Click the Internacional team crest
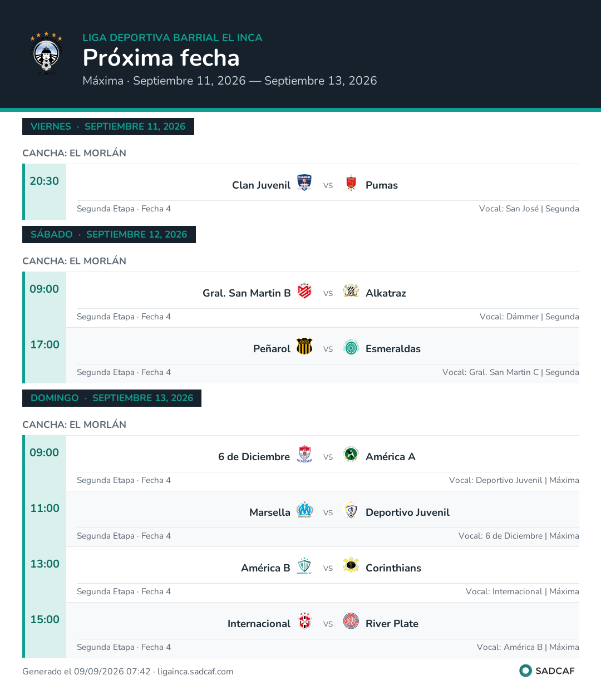 (x=304, y=621)
